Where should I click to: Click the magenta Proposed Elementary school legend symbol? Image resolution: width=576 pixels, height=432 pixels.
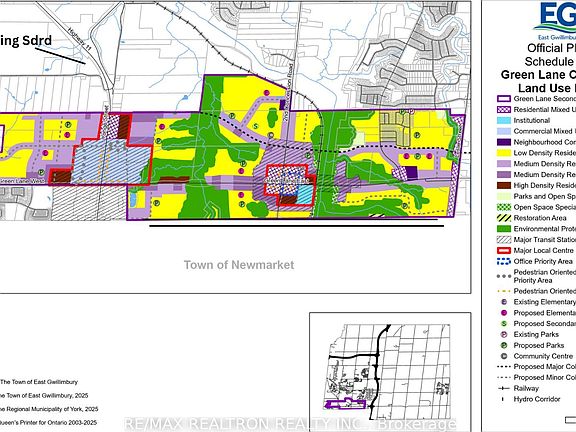[x=504, y=313]
